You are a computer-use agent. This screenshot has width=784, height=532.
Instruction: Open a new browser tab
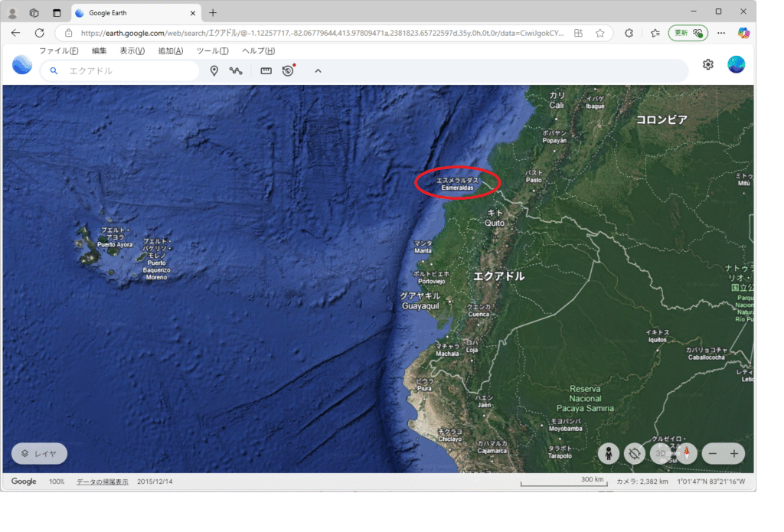[213, 13]
